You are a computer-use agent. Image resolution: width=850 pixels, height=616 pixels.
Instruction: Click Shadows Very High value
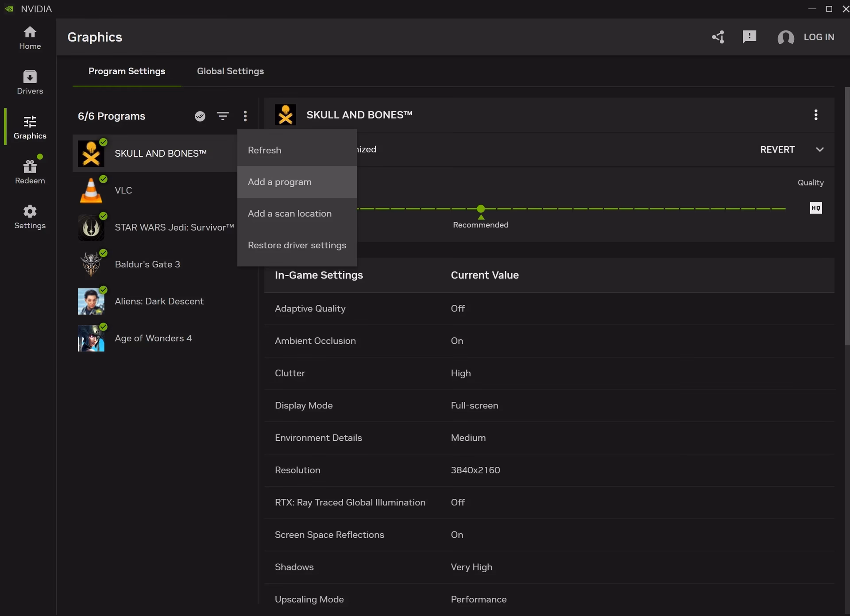[x=471, y=567]
